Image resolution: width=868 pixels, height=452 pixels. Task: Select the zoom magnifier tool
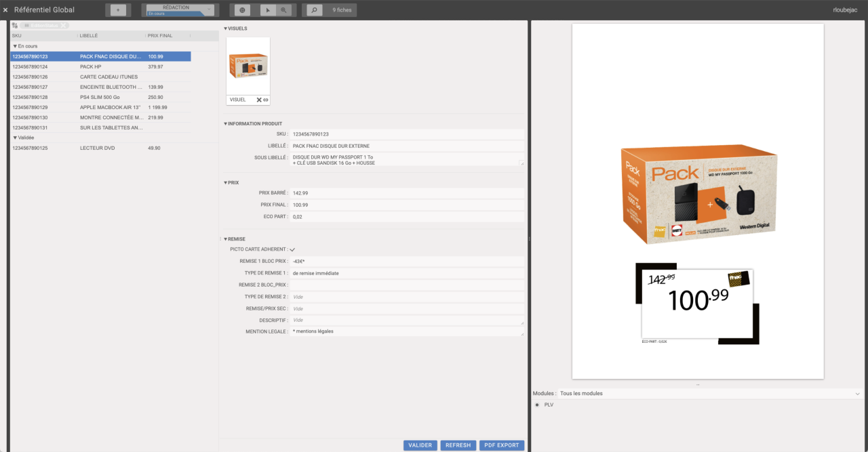(x=284, y=10)
